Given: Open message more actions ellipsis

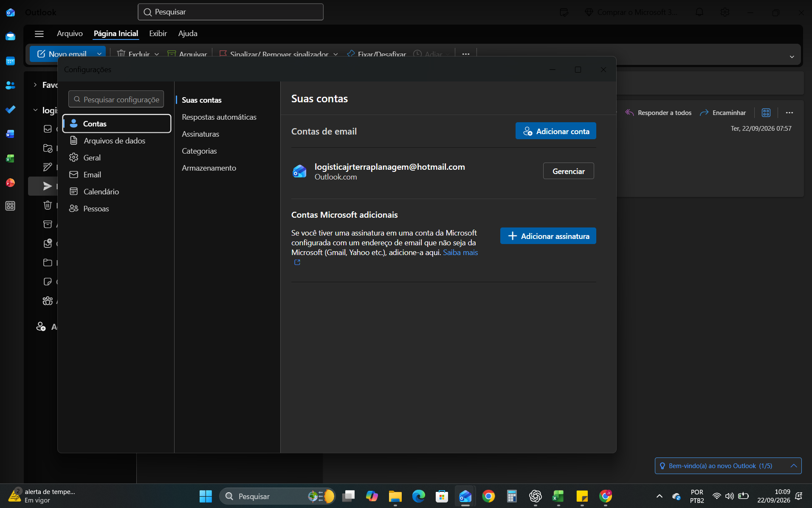Looking at the screenshot, I should (x=789, y=112).
